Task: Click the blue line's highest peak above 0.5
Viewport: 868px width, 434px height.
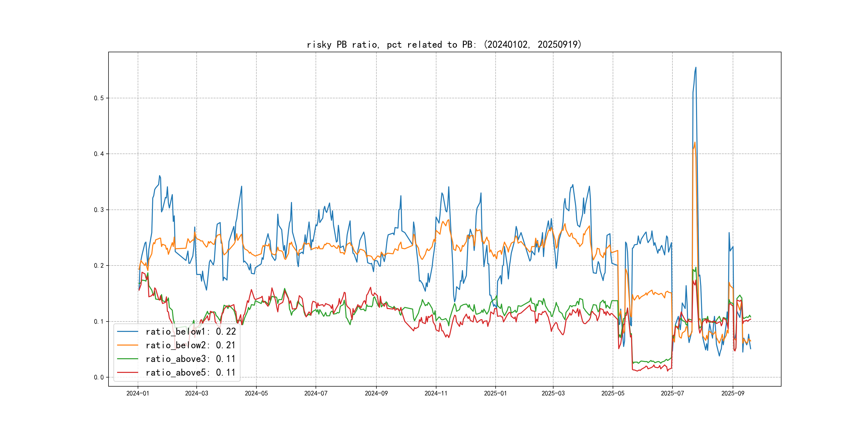Action: point(696,68)
